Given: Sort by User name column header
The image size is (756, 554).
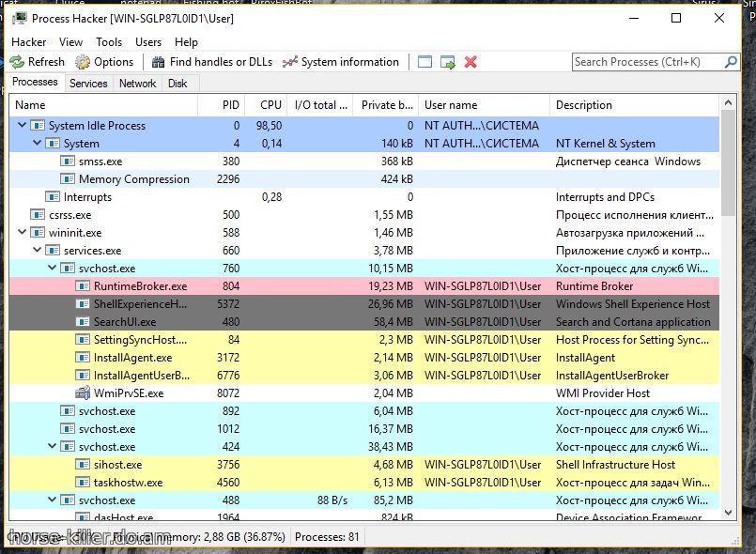Looking at the screenshot, I should (x=484, y=105).
